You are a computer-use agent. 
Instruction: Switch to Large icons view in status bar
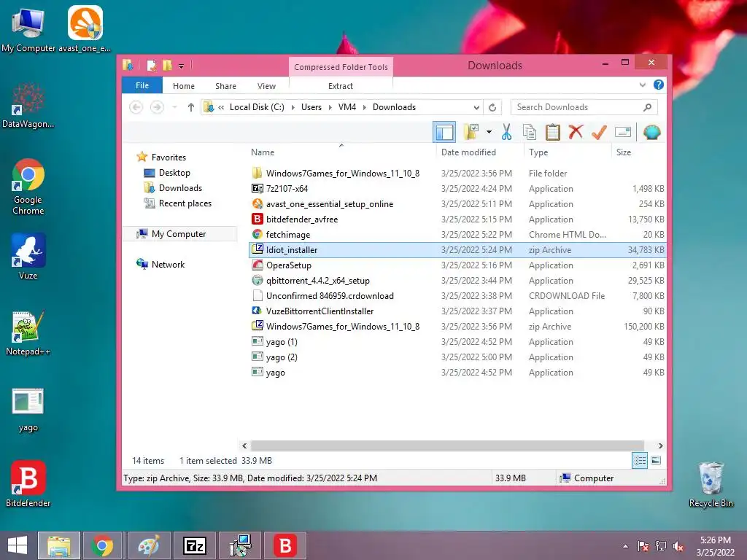(x=656, y=460)
